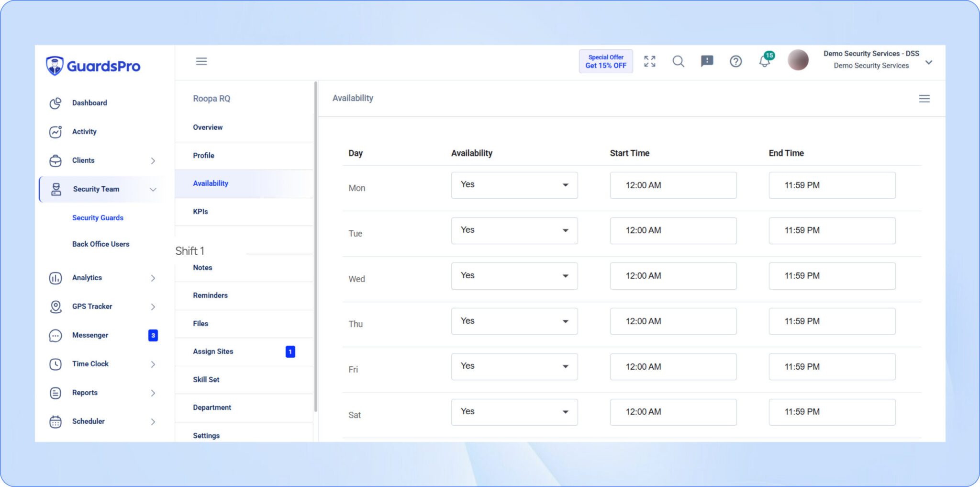
Task: Open the Department tab
Action: click(x=244, y=408)
